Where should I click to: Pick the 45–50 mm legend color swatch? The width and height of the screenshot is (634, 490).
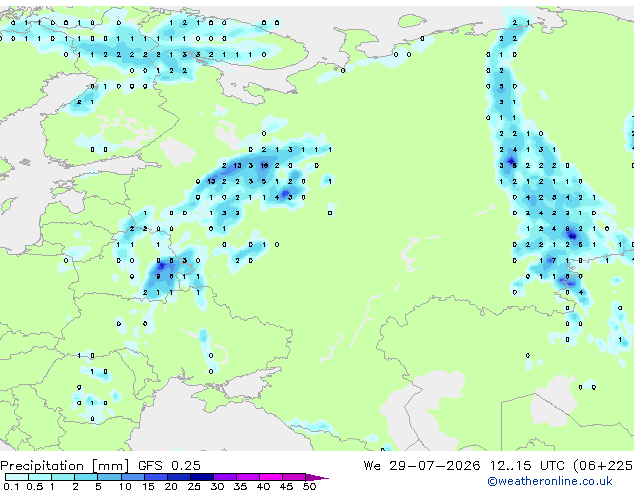point(294,477)
